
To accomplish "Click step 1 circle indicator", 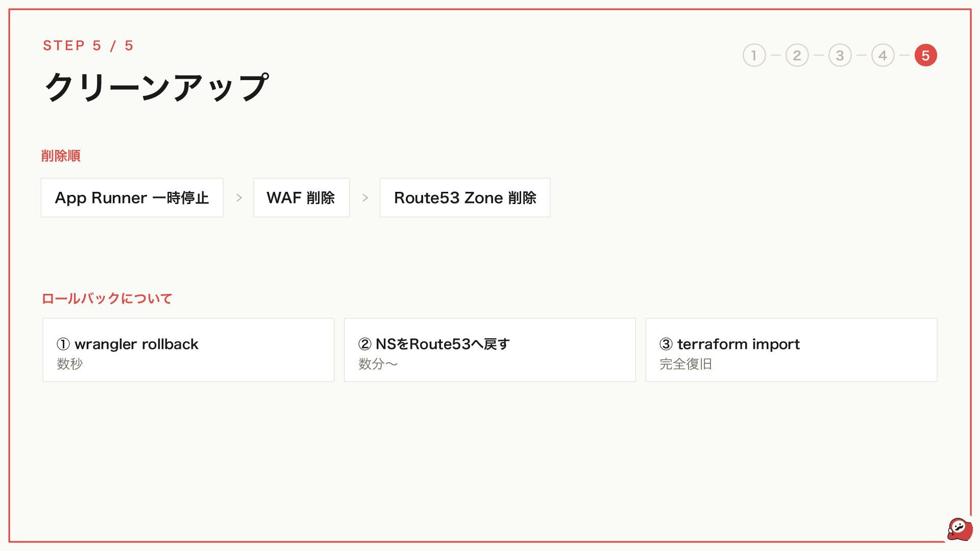I will pyautogui.click(x=754, y=55).
